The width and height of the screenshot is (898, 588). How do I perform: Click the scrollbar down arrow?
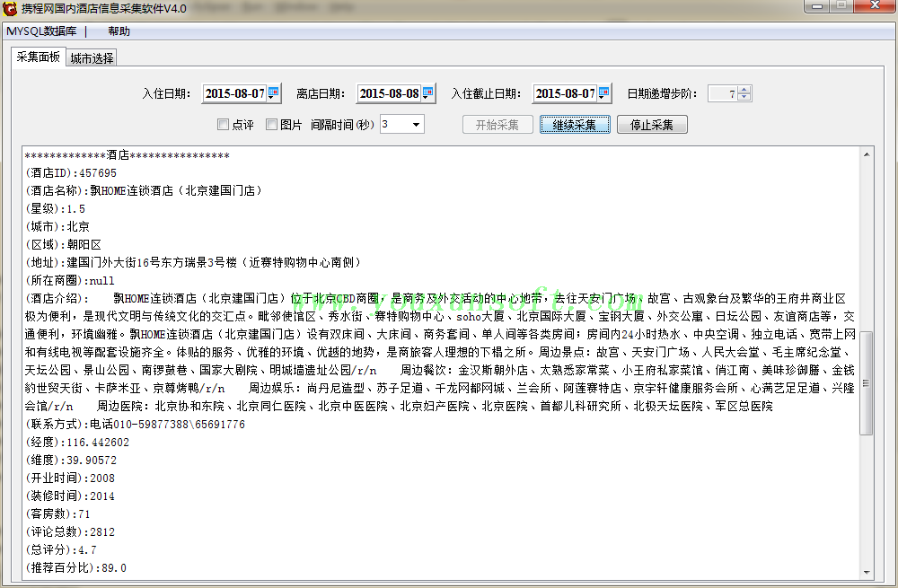[x=866, y=572]
